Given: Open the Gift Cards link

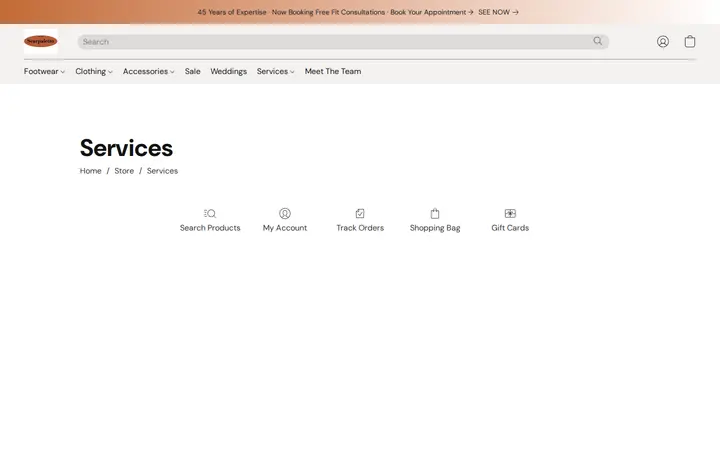Looking at the screenshot, I should coord(510,228).
